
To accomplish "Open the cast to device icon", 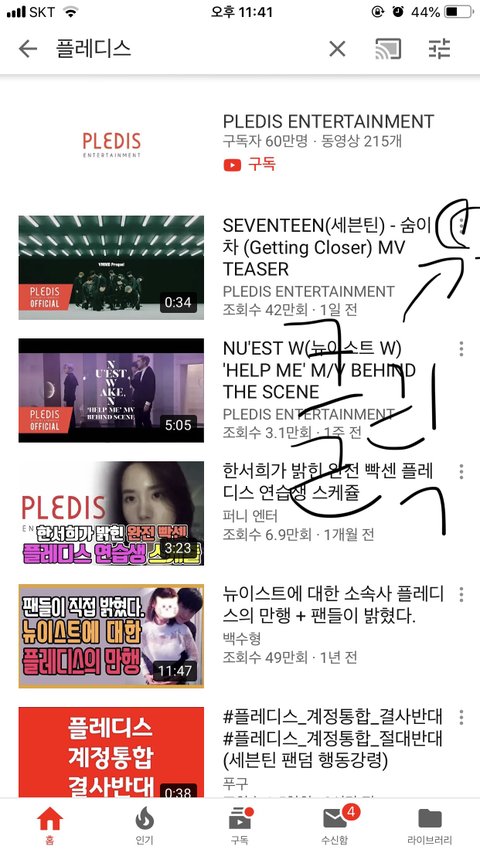I will point(388,49).
